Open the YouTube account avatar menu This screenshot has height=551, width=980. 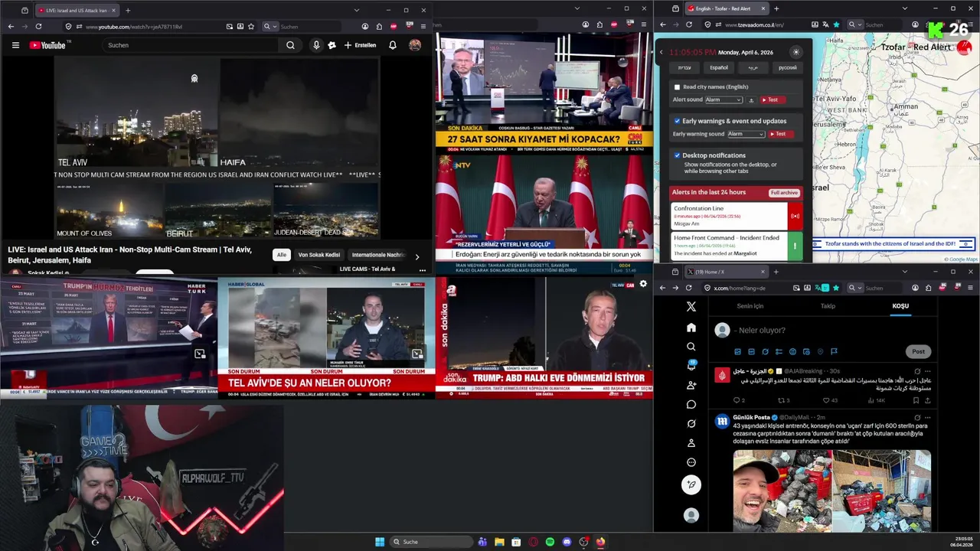[415, 45]
